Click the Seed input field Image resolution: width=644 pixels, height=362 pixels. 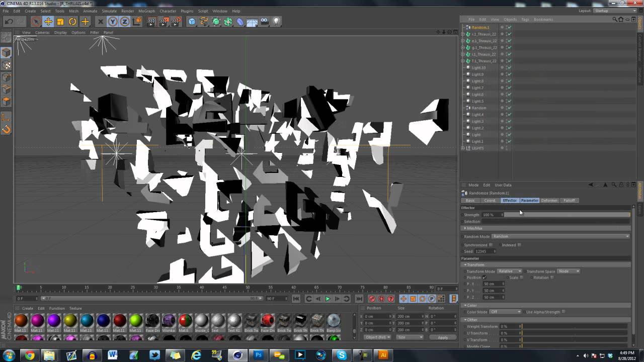pyautogui.click(x=485, y=251)
